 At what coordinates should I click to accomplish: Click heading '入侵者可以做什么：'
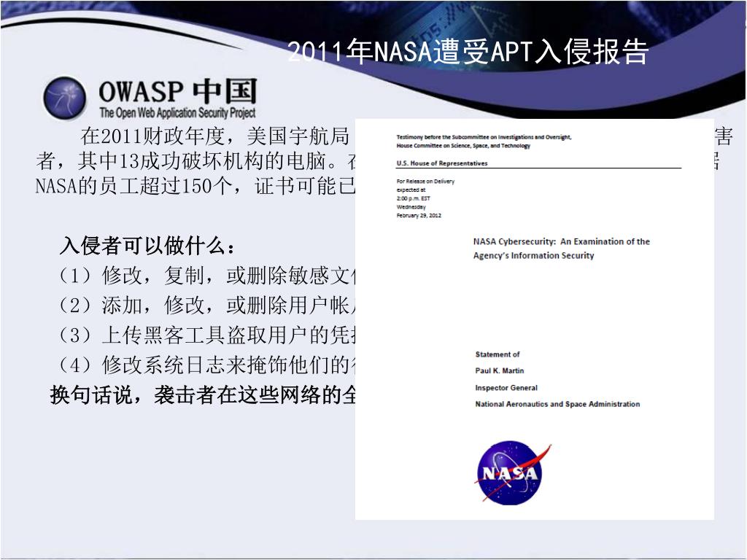tap(147, 246)
